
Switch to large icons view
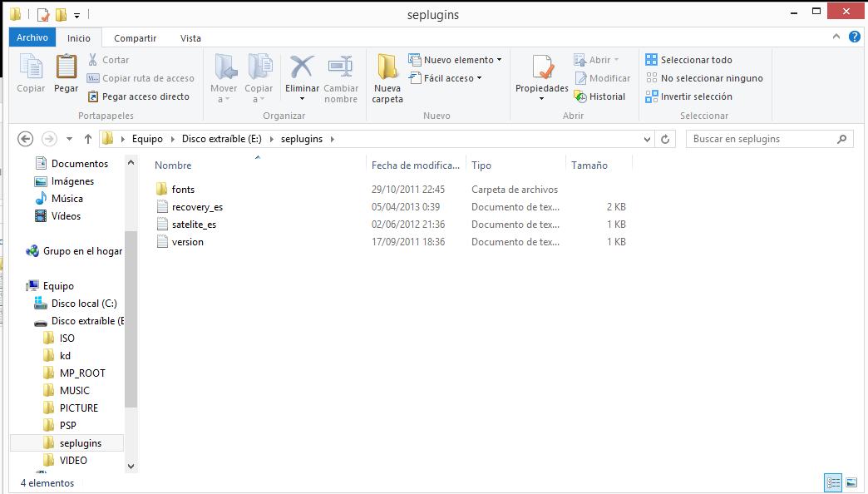click(851, 482)
